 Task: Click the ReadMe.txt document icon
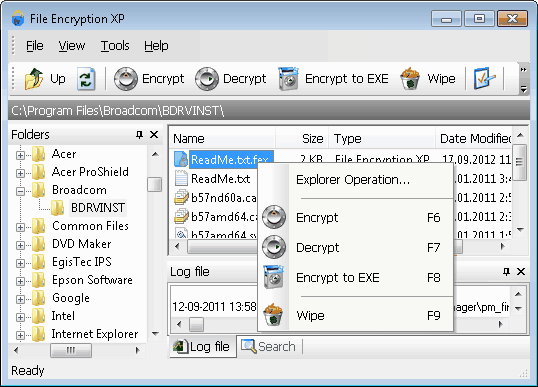(181, 178)
